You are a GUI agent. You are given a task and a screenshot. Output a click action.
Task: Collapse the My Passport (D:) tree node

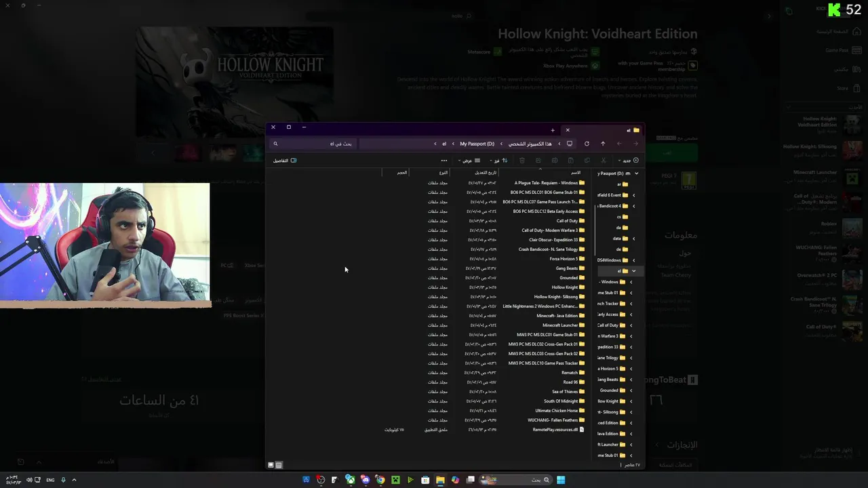(636, 174)
